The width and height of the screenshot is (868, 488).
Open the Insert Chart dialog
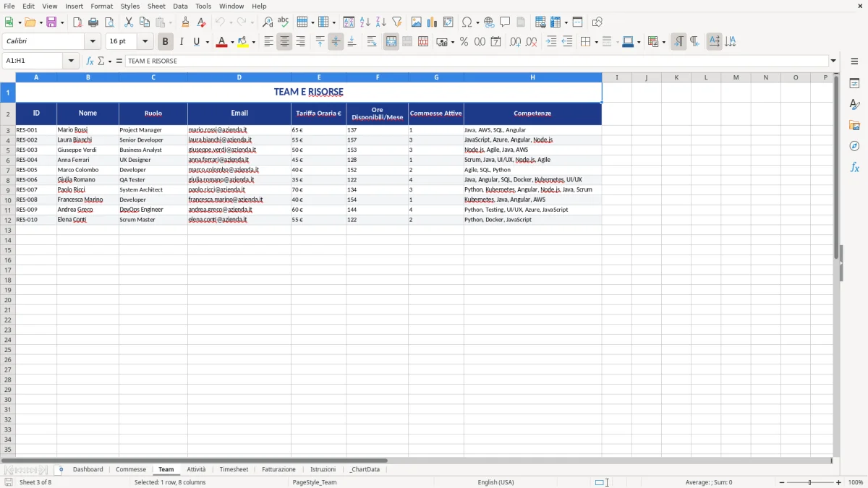(x=432, y=22)
